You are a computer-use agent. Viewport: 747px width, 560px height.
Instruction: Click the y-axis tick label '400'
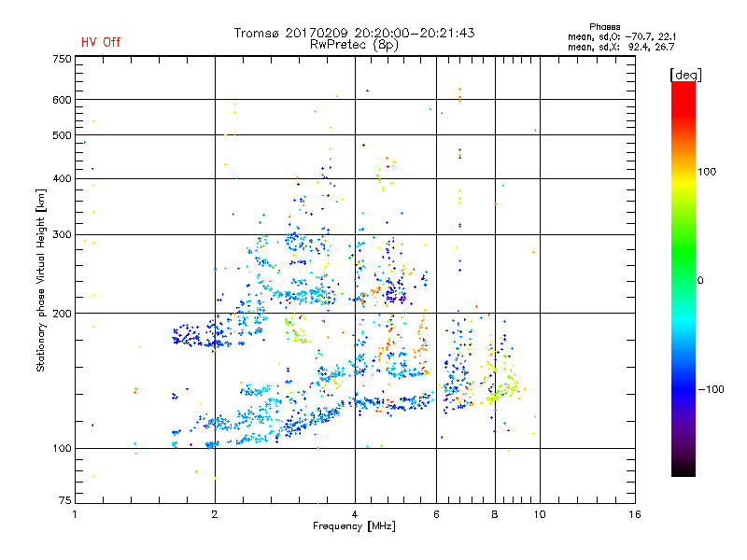coord(62,178)
